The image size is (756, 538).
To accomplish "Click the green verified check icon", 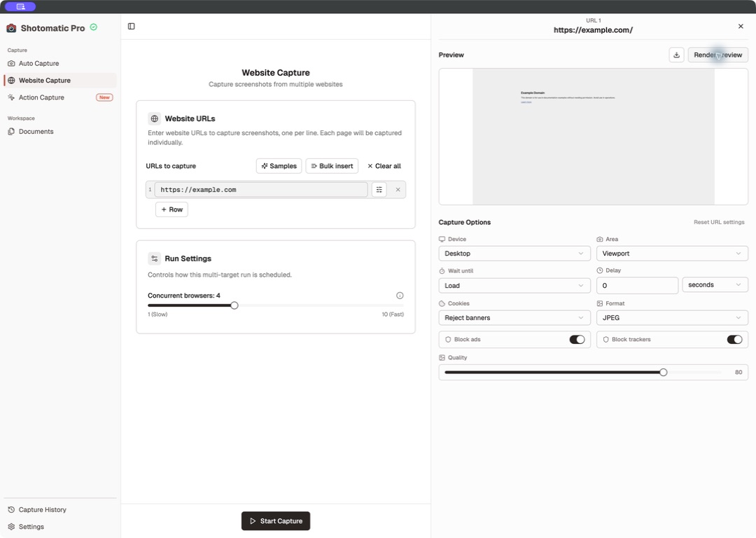I will 94,27.
